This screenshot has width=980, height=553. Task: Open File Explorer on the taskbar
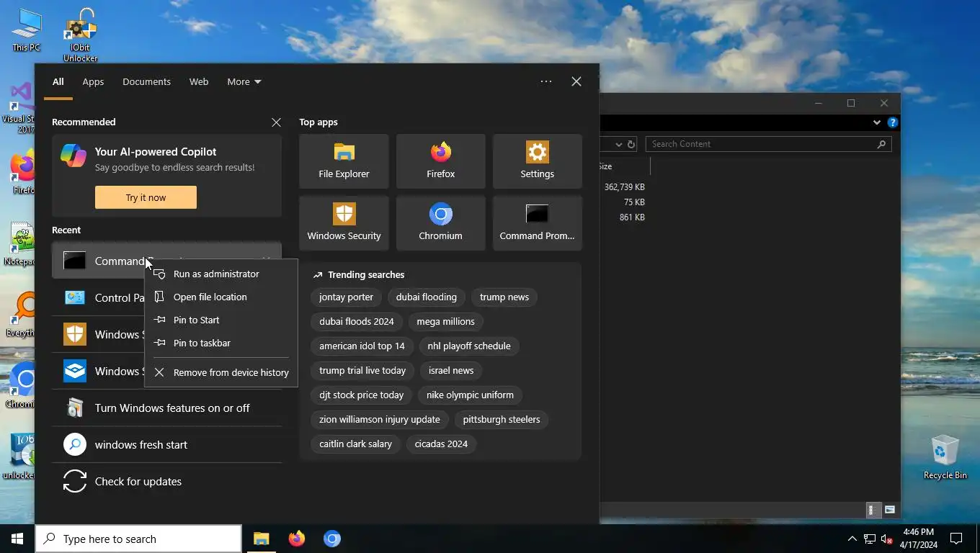pos(261,539)
